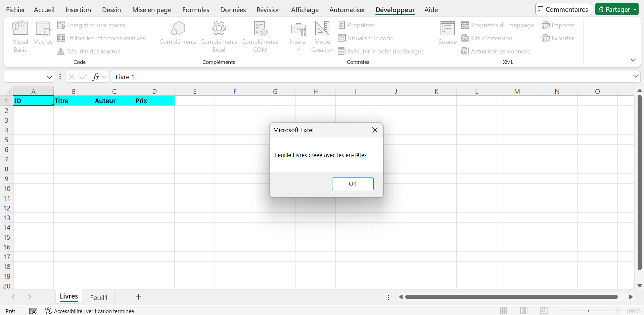Switch to the Affichage tab
The height and width of the screenshot is (315, 644).
coord(305,10)
